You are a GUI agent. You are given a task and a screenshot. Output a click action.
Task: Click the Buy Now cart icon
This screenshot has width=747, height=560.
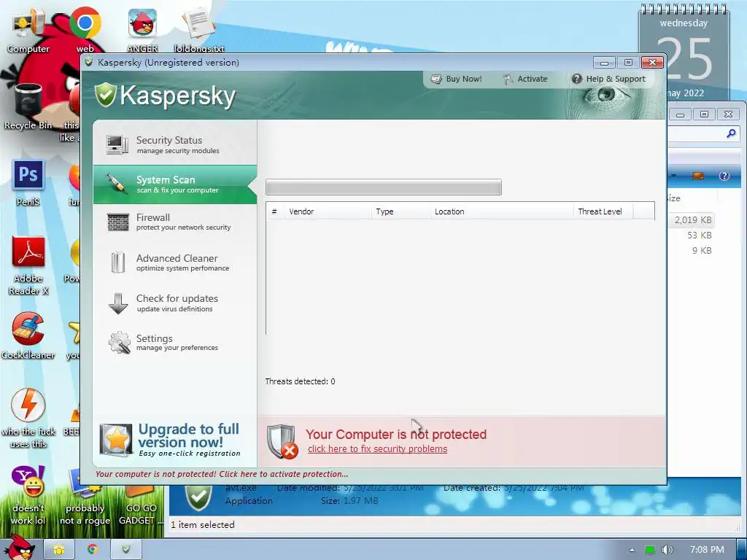pos(436,79)
